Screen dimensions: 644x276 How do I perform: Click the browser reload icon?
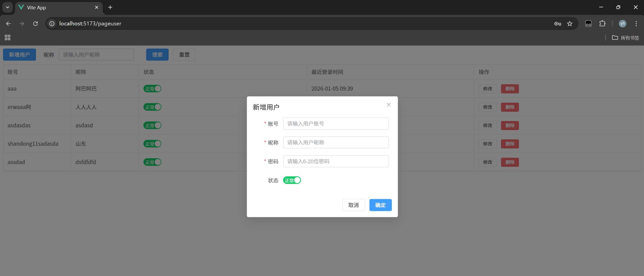click(35, 24)
